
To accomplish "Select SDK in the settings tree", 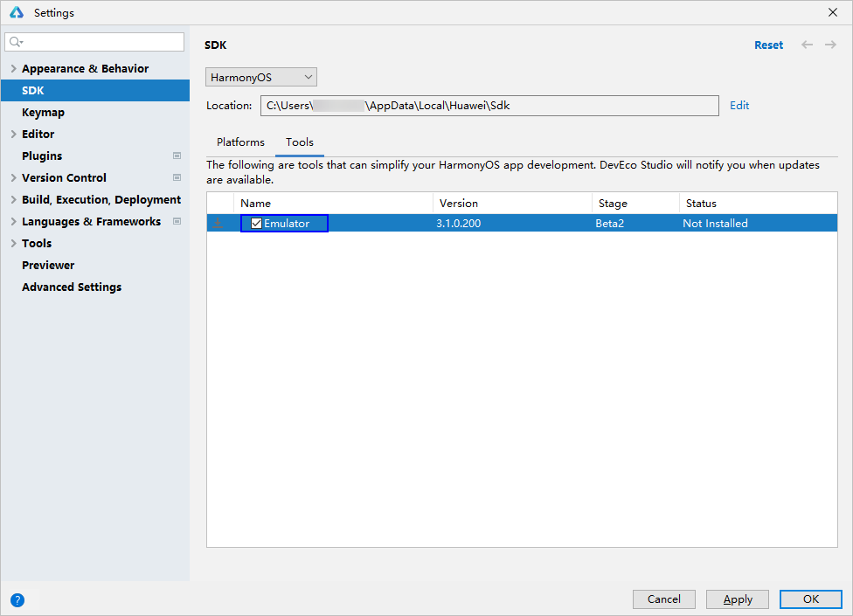I will tap(95, 90).
